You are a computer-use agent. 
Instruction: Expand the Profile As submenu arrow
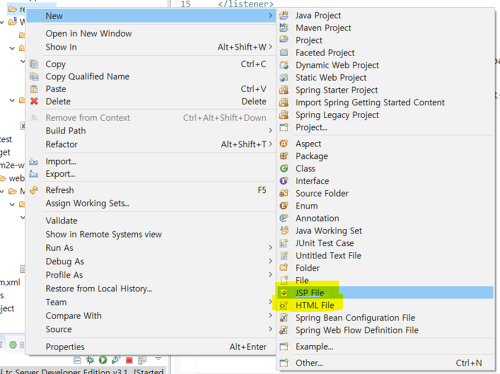[270, 275]
